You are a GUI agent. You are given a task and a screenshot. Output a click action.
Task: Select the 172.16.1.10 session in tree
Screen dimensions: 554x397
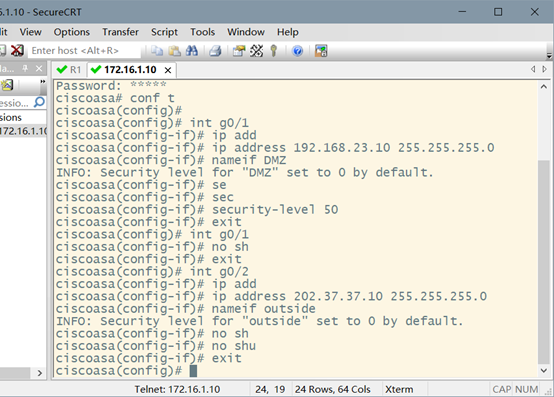pos(23,131)
